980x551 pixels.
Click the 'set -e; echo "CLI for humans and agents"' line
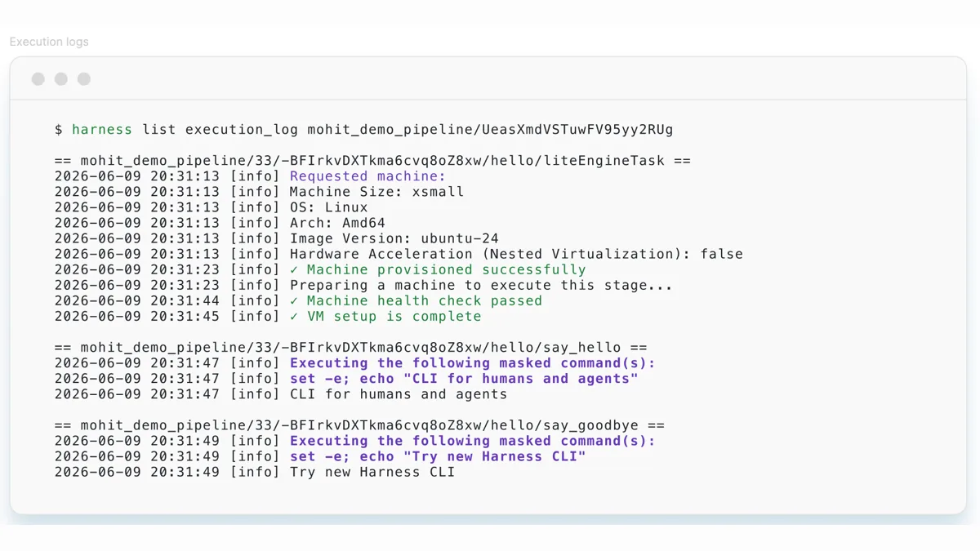pos(346,379)
